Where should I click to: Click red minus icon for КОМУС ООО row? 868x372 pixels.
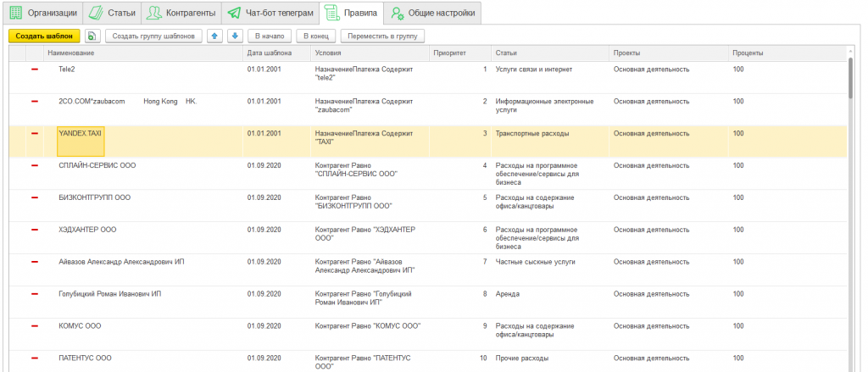[35, 325]
